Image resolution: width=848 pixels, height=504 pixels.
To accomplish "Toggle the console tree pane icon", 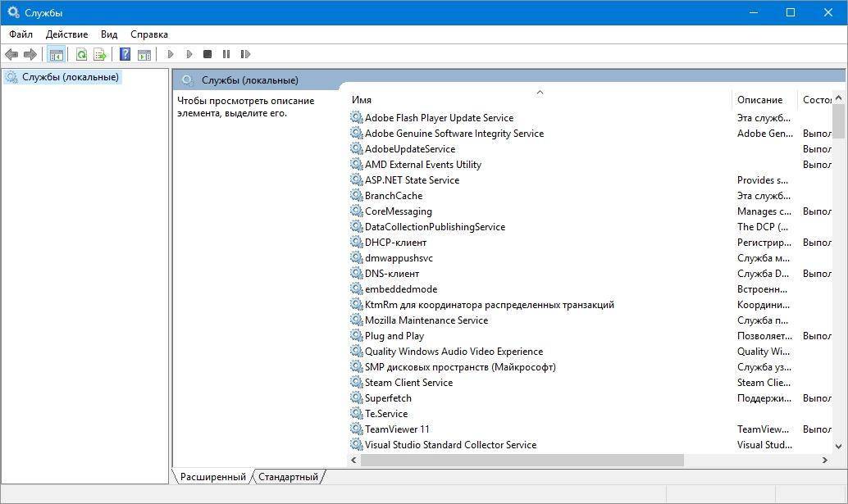I will [x=57, y=54].
